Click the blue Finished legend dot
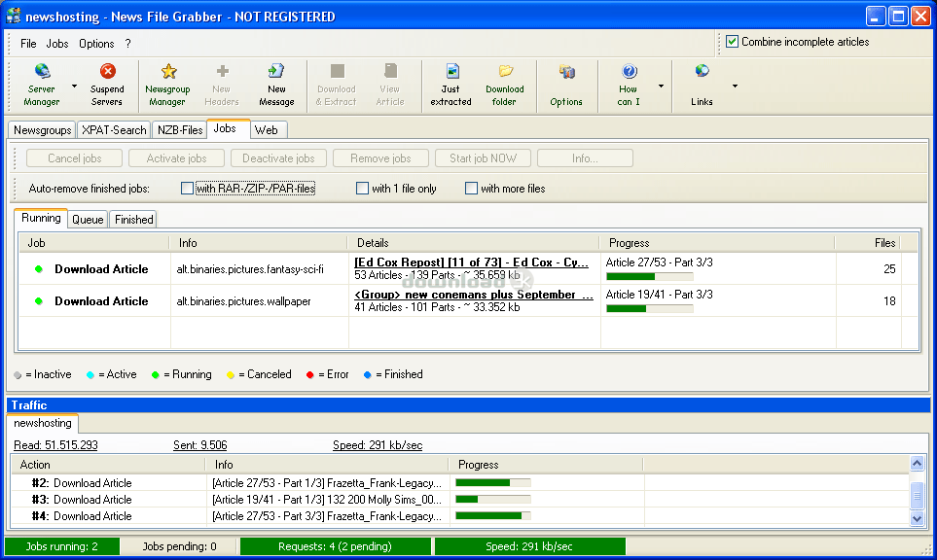This screenshot has width=937, height=560. tap(368, 375)
